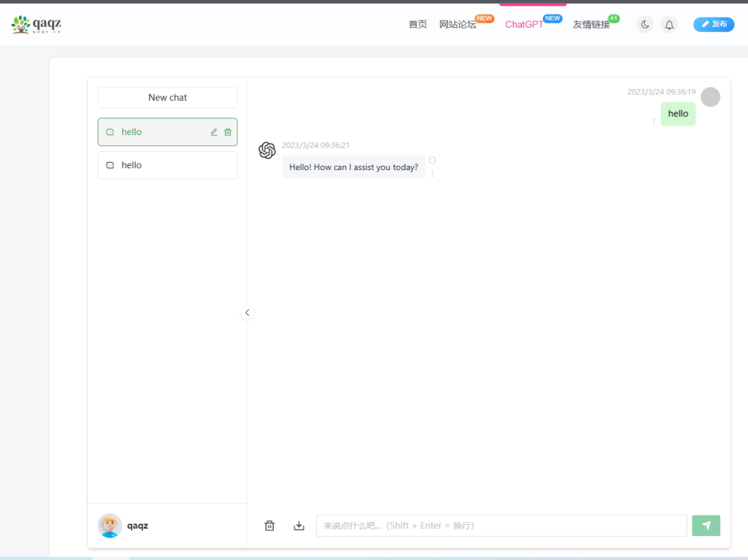Screen dimensions: 748x560
Task: Focus the message input field
Action: (x=500, y=525)
